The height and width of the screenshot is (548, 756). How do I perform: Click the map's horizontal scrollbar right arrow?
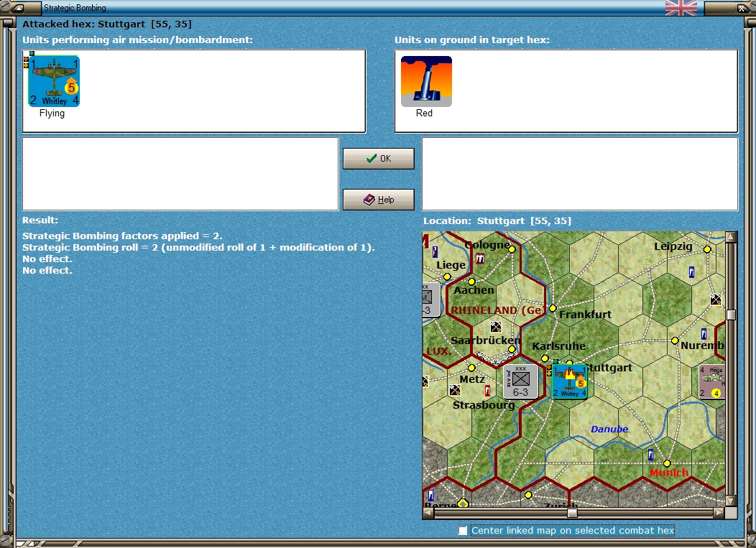[719, 513]
